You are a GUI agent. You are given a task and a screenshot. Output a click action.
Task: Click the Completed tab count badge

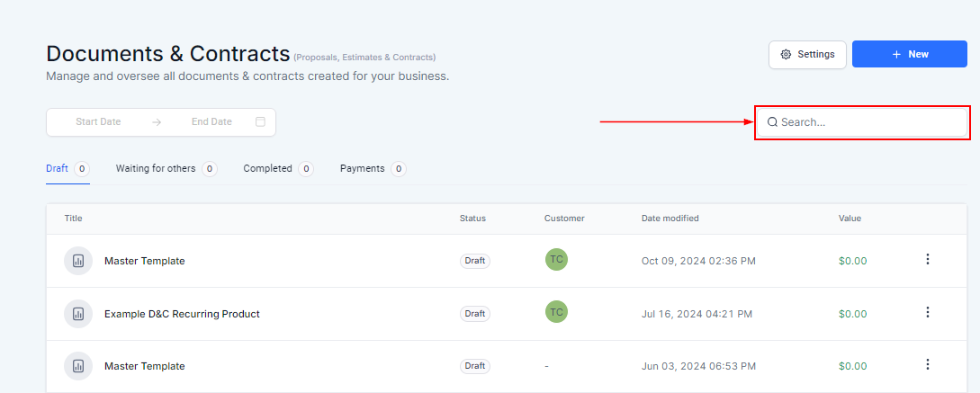point(306,169)
